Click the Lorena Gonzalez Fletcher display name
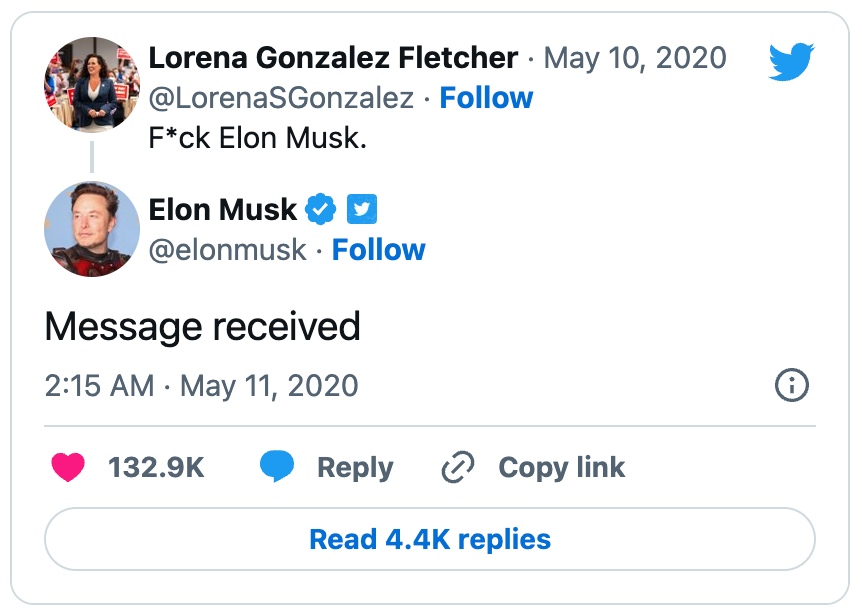Image resolution: width=862 pixels, height=616 pixels. tap(333, 58)
